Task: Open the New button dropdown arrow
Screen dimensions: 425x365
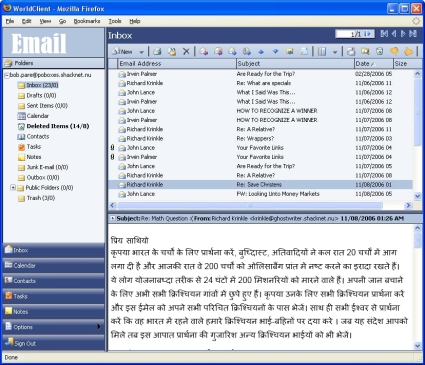Action: pos(141,52)
